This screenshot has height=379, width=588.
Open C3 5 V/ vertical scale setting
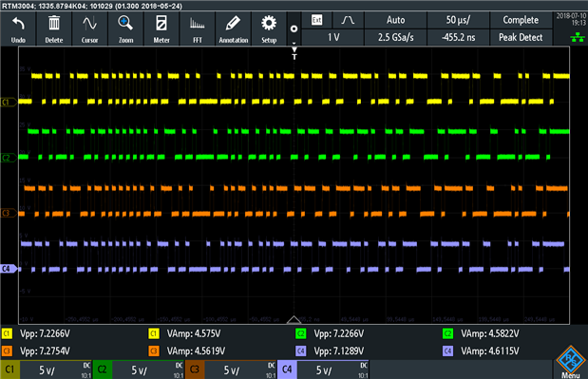[240, 370]
